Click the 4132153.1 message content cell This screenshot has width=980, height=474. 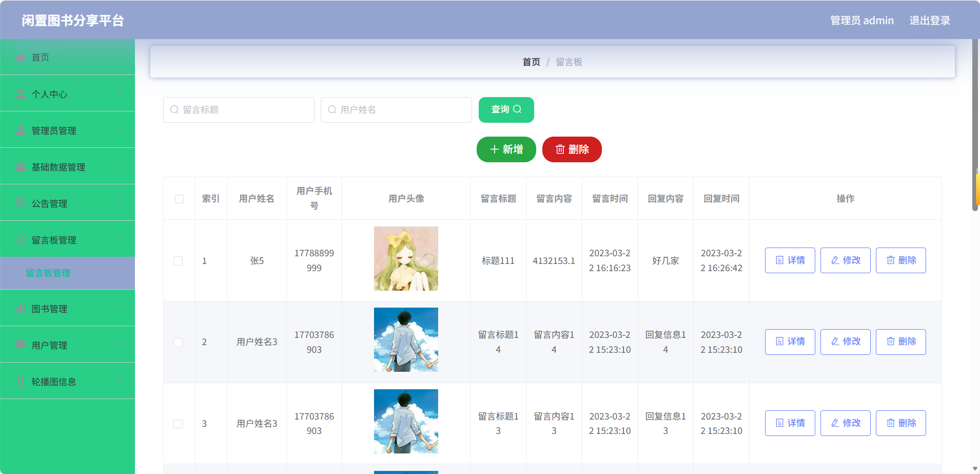click(x=554, y=261)
